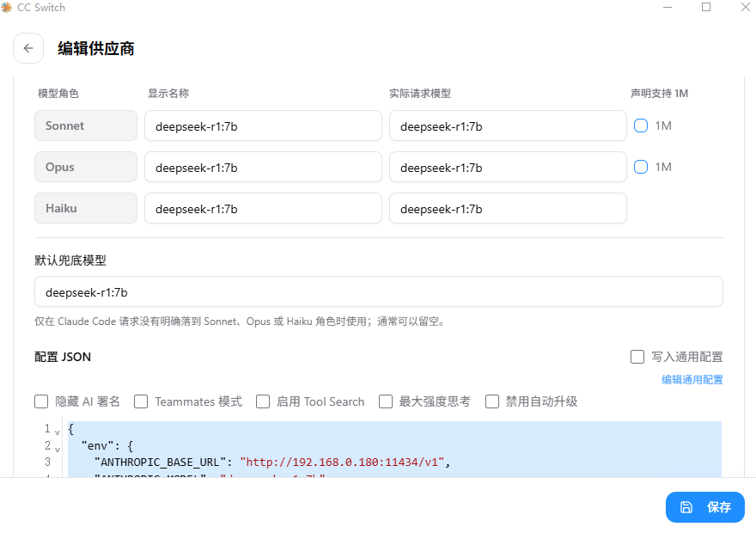Close the CC Switch window
This screenshot has width=756, height=533.
coord(745,7)
